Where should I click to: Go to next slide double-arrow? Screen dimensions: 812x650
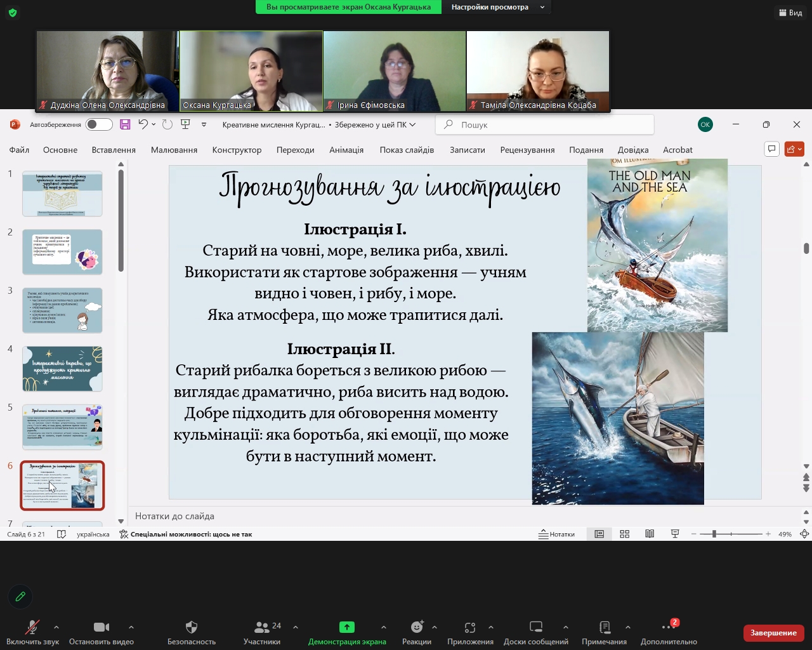click(806, 488)
